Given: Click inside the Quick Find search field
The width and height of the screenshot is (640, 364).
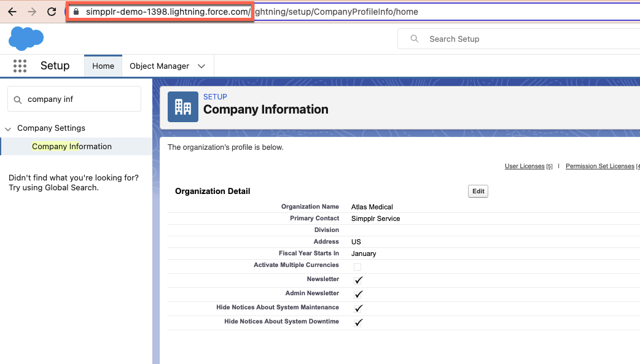Looking at the screenshot, I should (74, 98).
